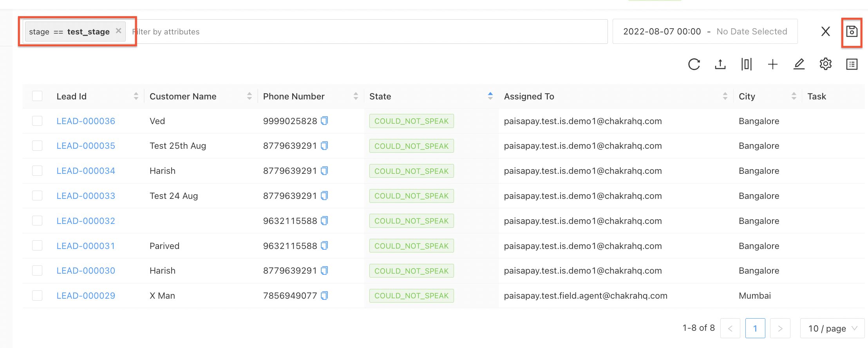The image size is (868, 348).
Task: Open the settings gear icon
Action: (825, 64)
